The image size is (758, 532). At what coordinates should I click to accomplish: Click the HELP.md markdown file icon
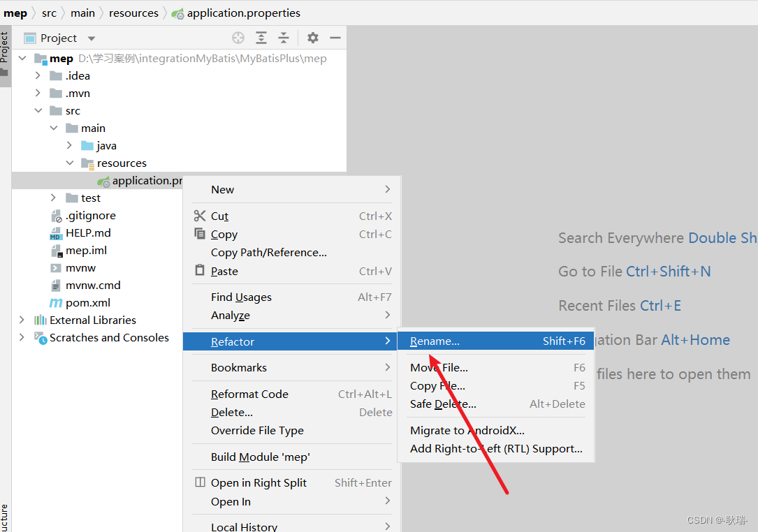(56, 233)
